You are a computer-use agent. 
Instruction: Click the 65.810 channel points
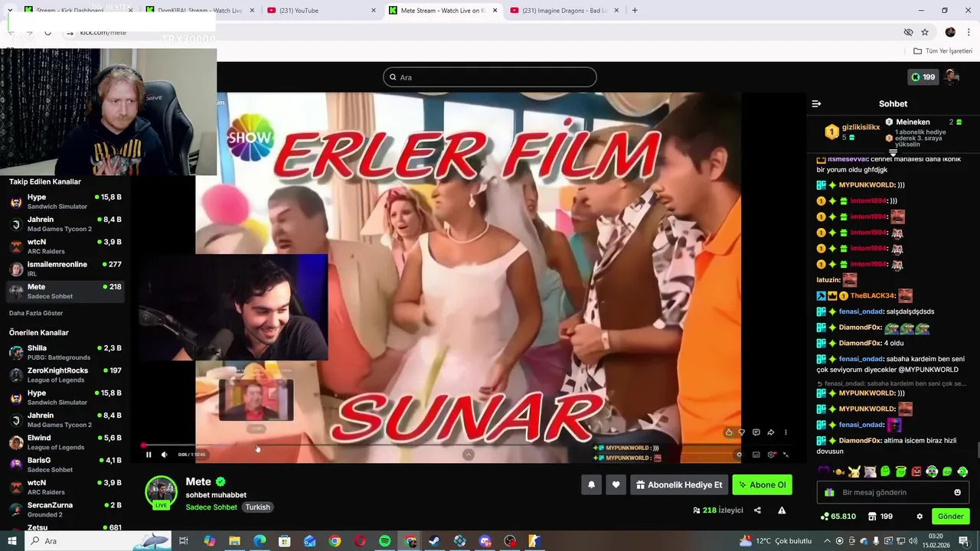tap(838, 517)
